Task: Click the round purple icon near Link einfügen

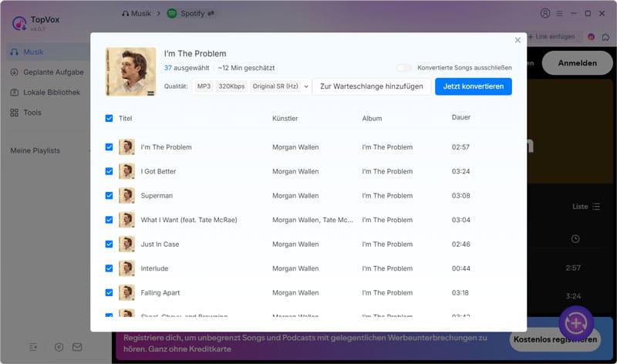Action: click(x=591, y=37)
